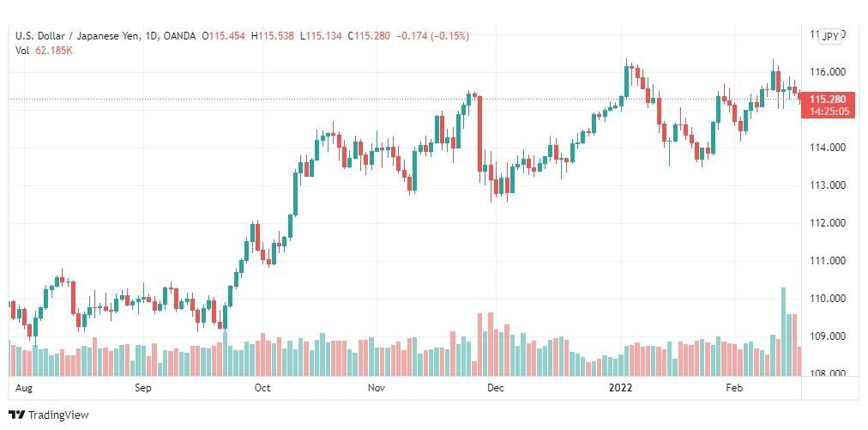Click the Oct label on time axis
The height and width of the screenshot is (430, 868).
coord(262,388)
